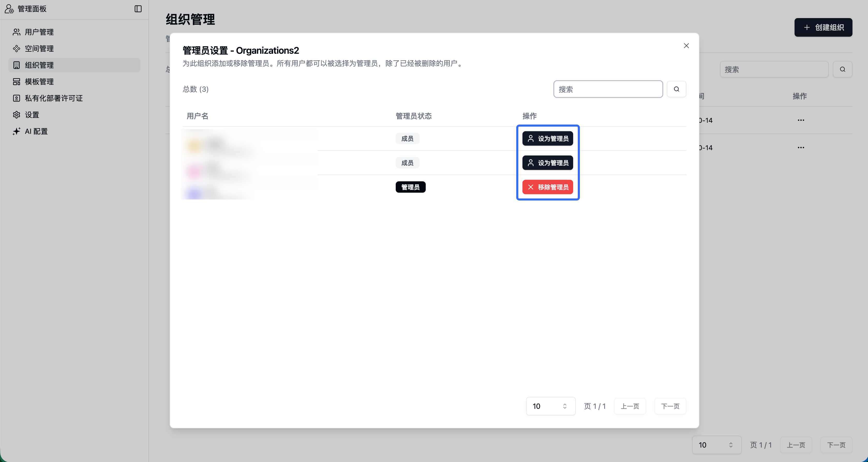Open 用户管理 in the sidebar
Screen dimensions: 868x462
[x=39, y=32]
